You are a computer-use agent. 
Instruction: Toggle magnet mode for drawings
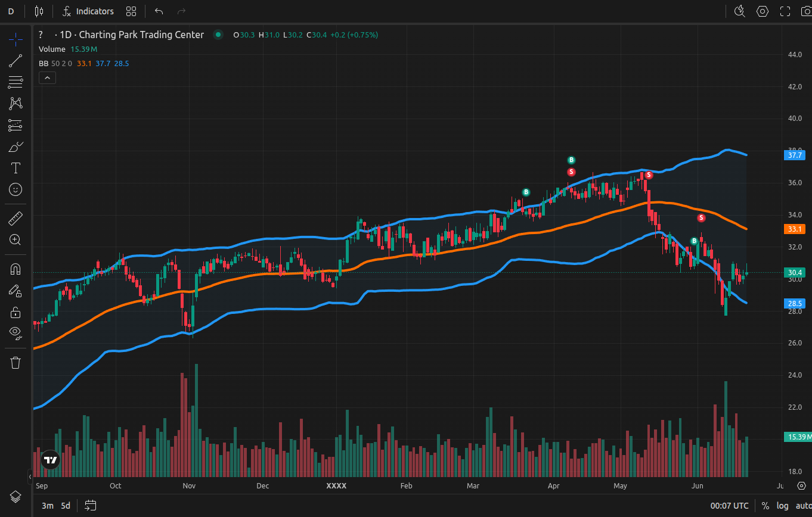point(16,269)
